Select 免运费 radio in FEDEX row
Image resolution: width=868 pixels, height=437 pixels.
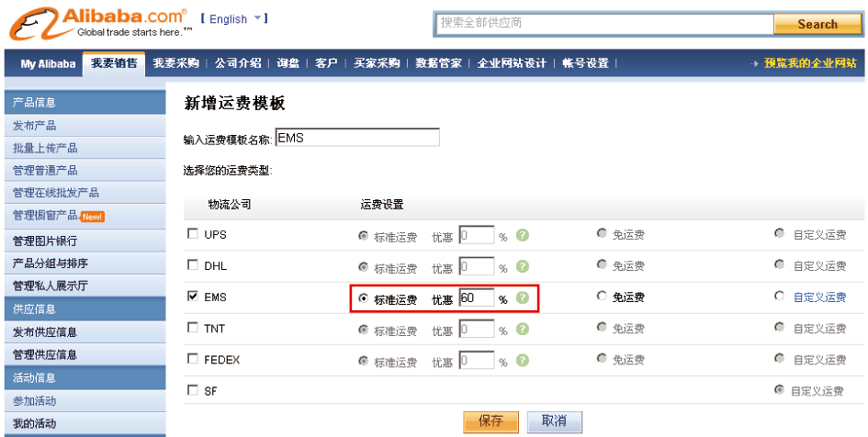point(602,358)
